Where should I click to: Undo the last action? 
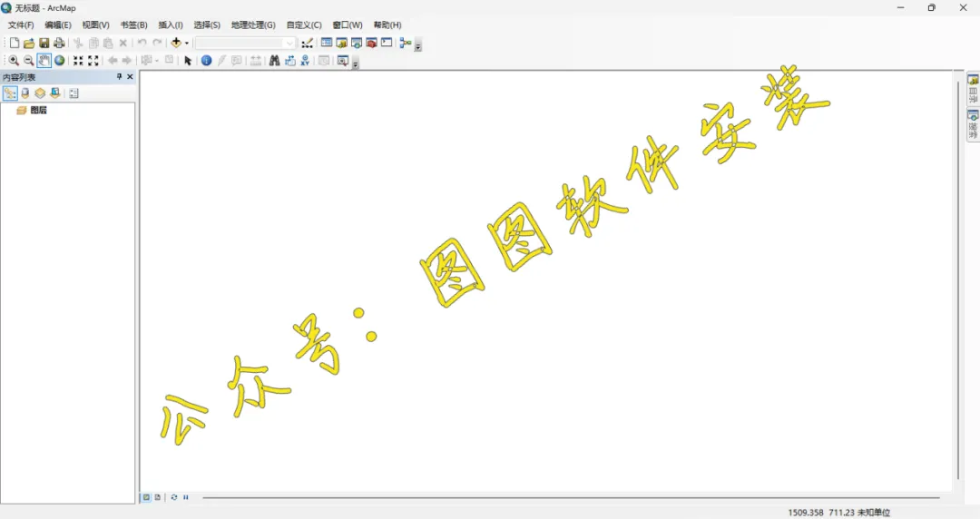tap(142, 44)
